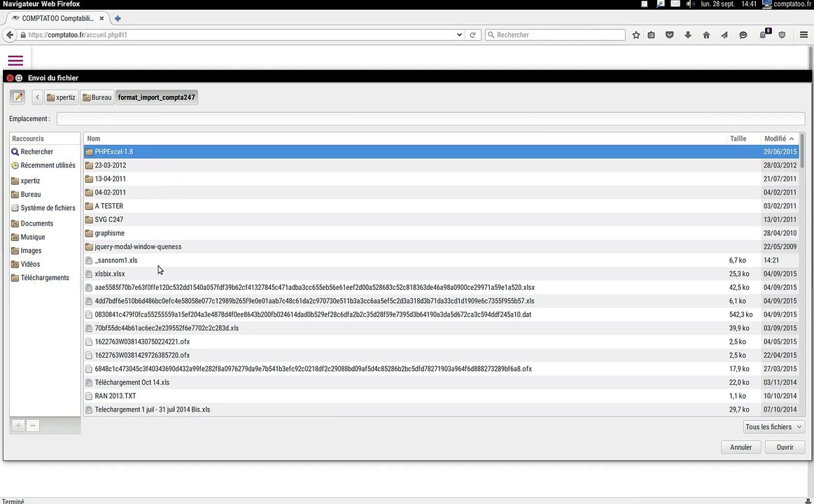814x504 pixels.
Task: Close the COMPTATOO tab
Action: point(101,18)
